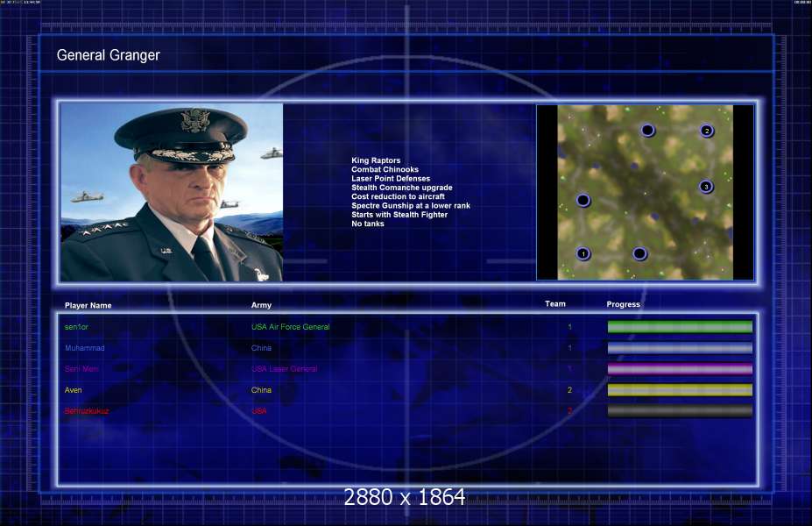This screenshot has width=812, height=526.
Task: Click the magenta progress bar of the USA Laser General
Action: pyautogui.click(x=680, y=369)
